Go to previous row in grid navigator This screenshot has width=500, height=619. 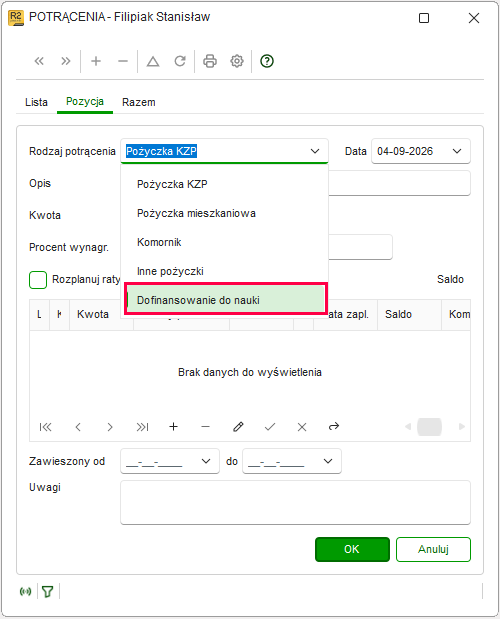point(78,427)
